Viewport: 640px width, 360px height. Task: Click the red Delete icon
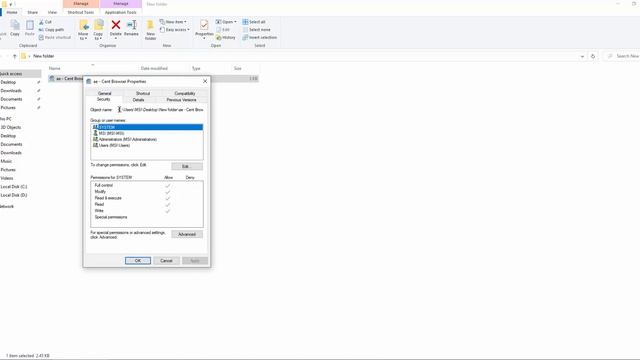point(116,25)
